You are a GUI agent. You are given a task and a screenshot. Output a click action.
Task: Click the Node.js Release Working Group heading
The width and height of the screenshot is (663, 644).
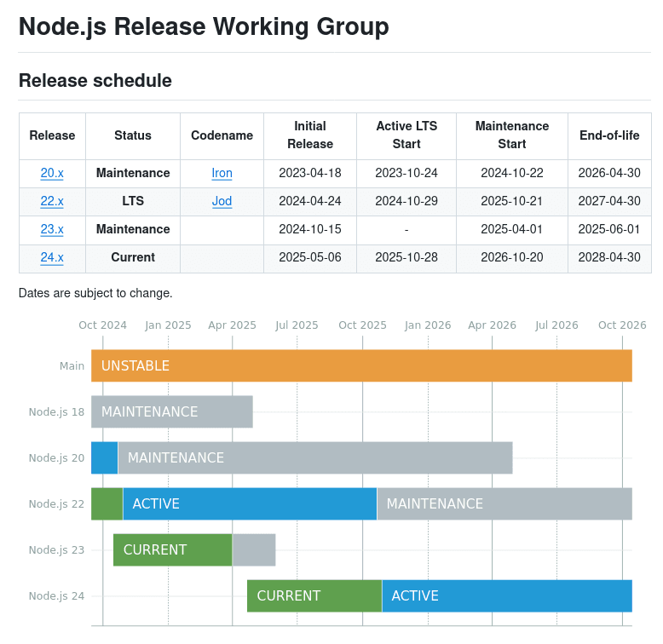point(204,26)
